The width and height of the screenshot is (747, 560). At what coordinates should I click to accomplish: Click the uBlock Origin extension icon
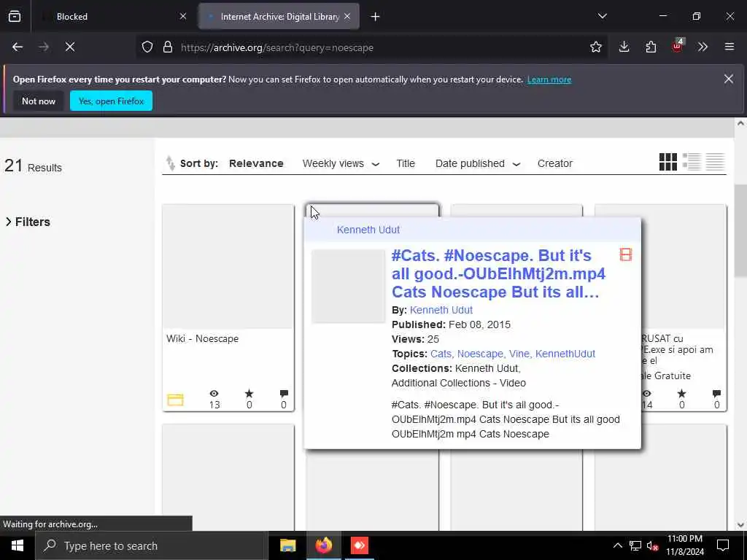click(678, 46)
